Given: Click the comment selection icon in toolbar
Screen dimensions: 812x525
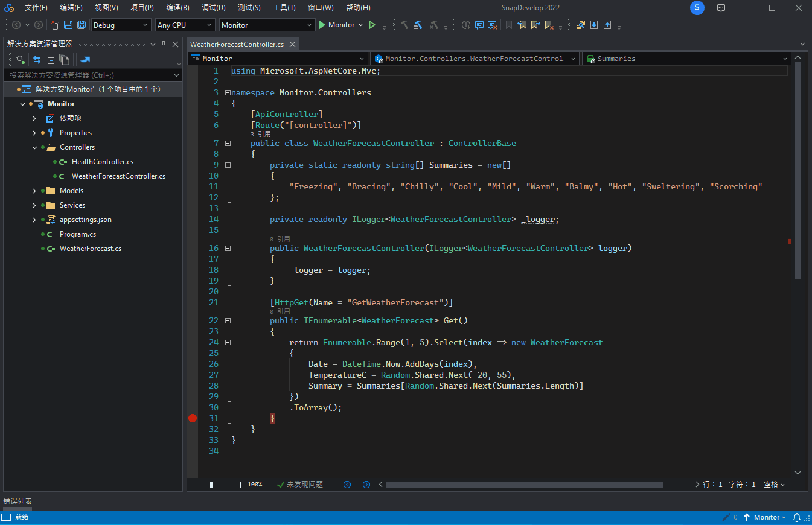Looking at the screenshot, I should (479, 25).
